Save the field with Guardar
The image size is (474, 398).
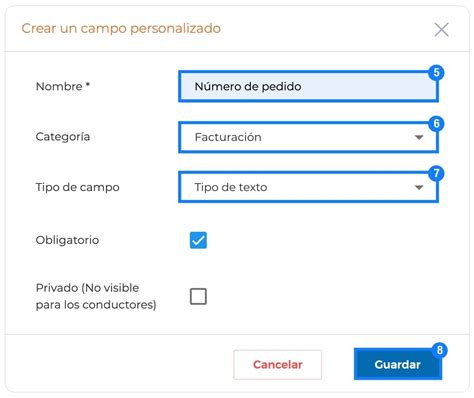398,364
